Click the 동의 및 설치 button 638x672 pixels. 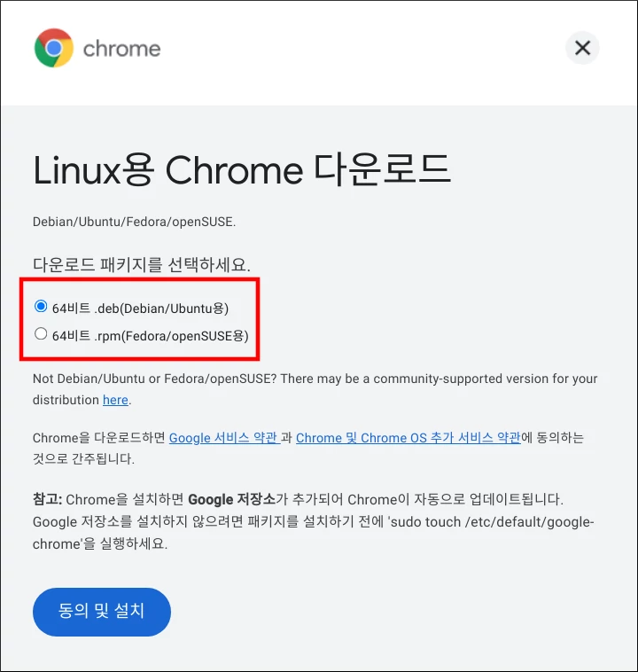point(102,612)
